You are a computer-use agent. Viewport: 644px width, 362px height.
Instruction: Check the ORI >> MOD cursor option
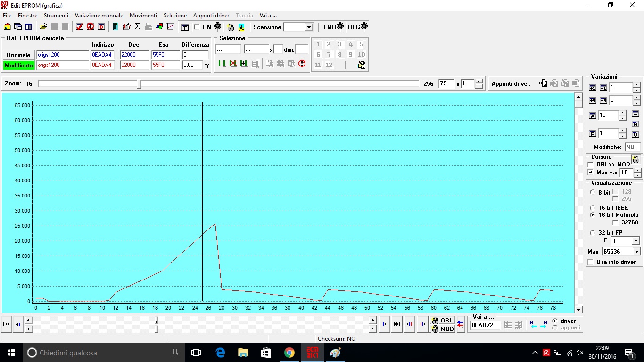591,165
